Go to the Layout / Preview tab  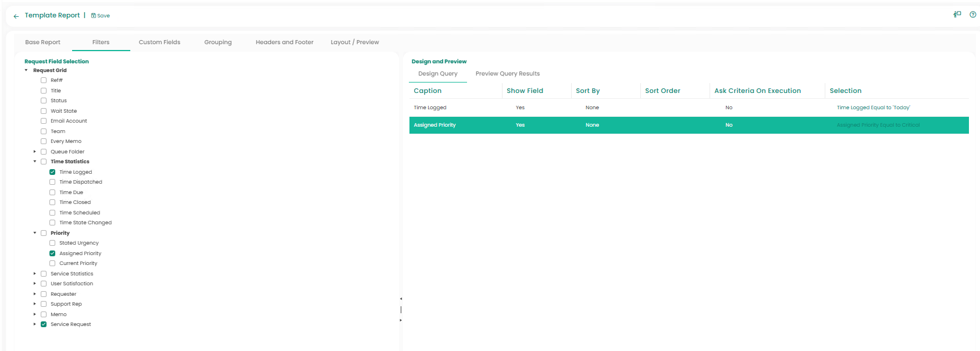[x=354, y=42]
